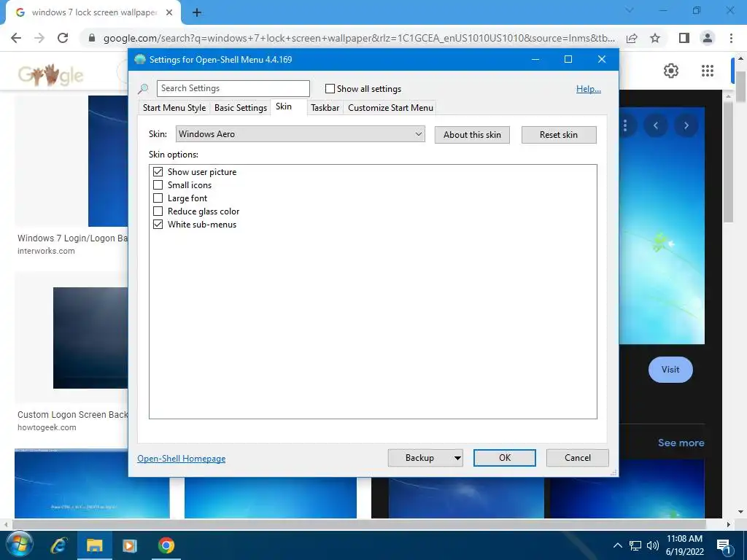The width and height of the screenshot is (747, 560).
Task: Close the windows 7 lock screen wallpaper tab
Action: pos(169,13)
